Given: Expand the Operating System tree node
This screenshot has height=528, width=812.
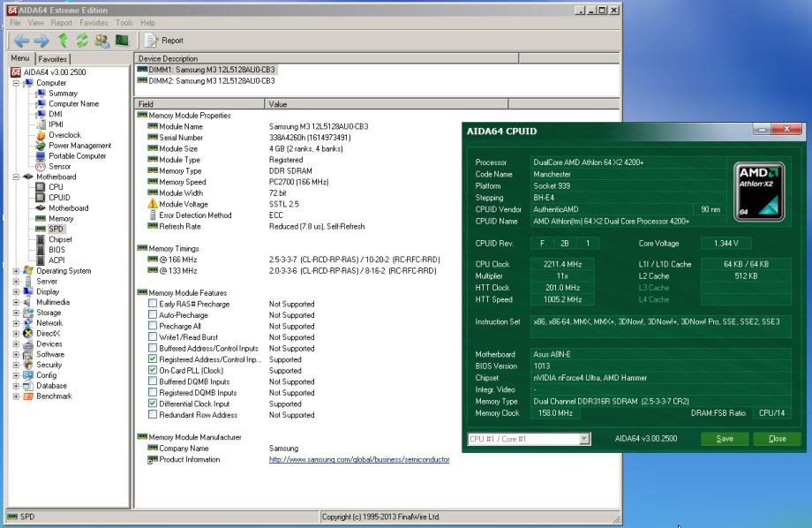Looking at the screenshot, I should [x=16, y=271].
